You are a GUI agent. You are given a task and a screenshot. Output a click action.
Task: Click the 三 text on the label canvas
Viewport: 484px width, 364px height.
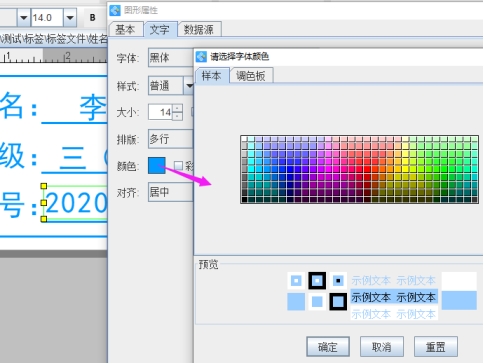coord(72,157)
